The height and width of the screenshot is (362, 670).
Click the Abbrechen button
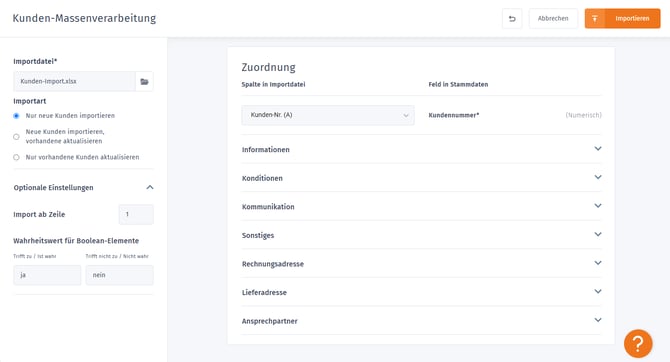pyautogui.click(x=553, y=19)
